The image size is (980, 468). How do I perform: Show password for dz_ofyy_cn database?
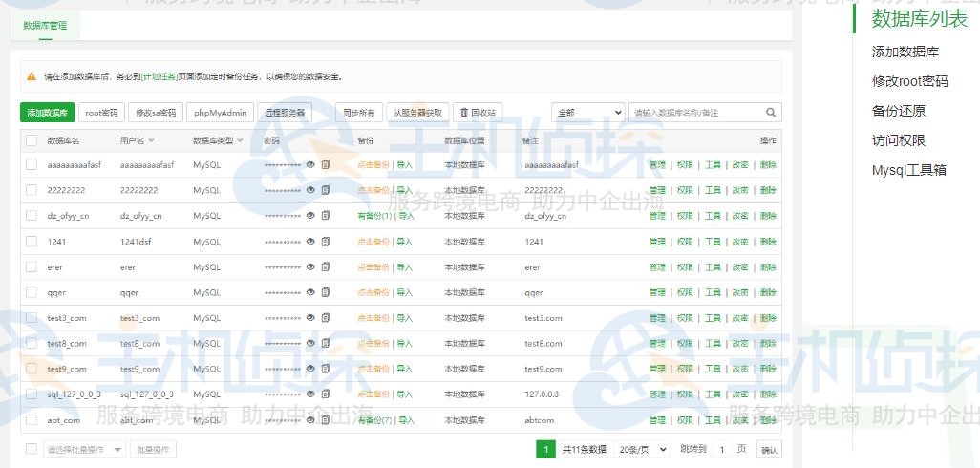click(310, 216)
